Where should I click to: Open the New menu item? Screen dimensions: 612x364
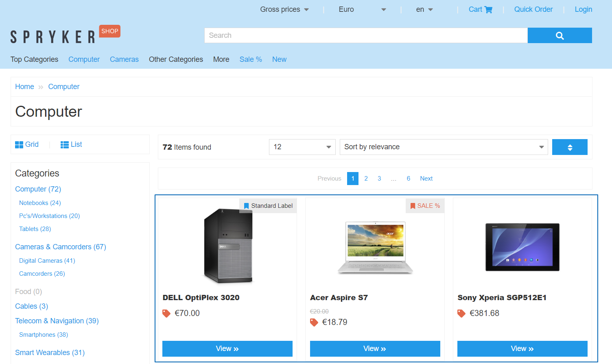pos(279,59)
